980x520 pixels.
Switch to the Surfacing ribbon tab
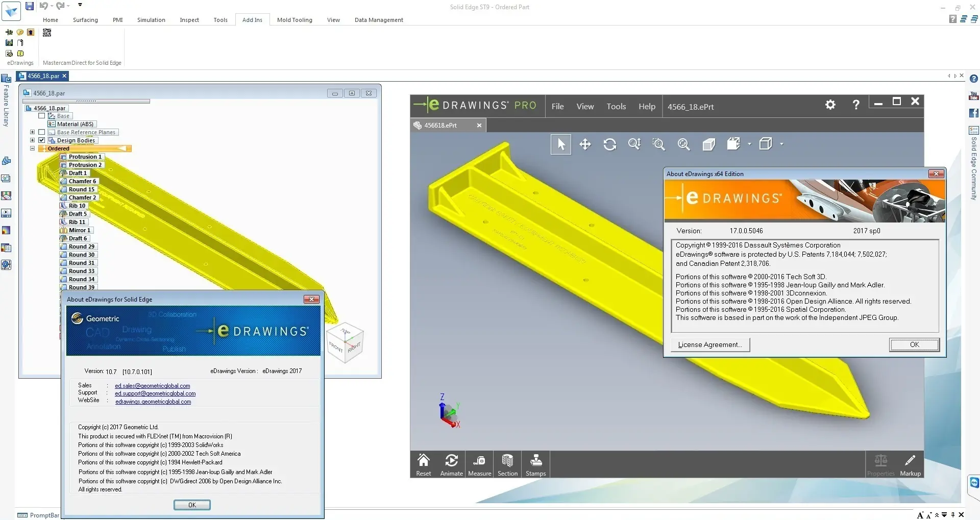(85, 20)
